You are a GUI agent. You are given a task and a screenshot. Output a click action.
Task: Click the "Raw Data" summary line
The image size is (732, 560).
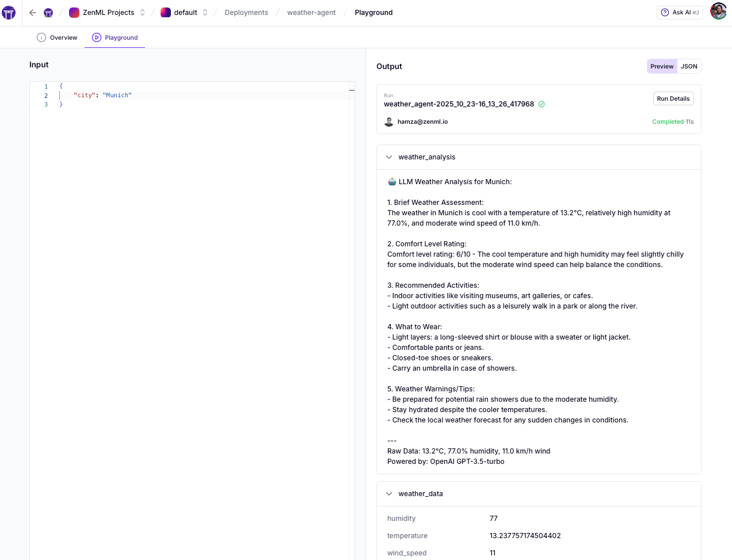pyautogui.click(x=469, y=451)
